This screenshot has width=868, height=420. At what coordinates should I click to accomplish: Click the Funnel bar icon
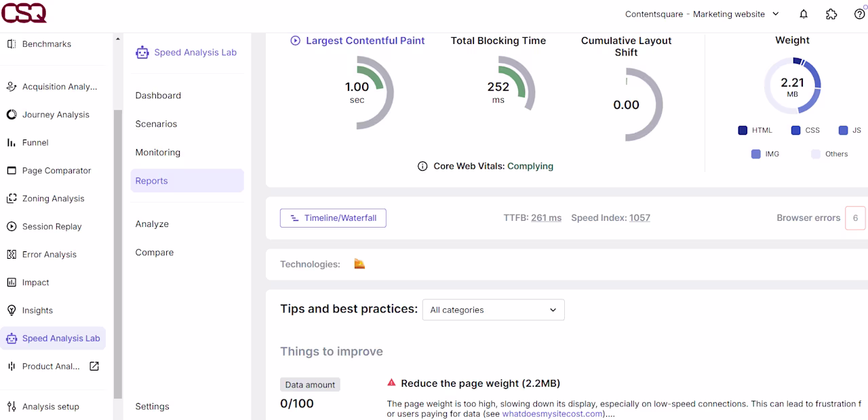coord(12,142)
